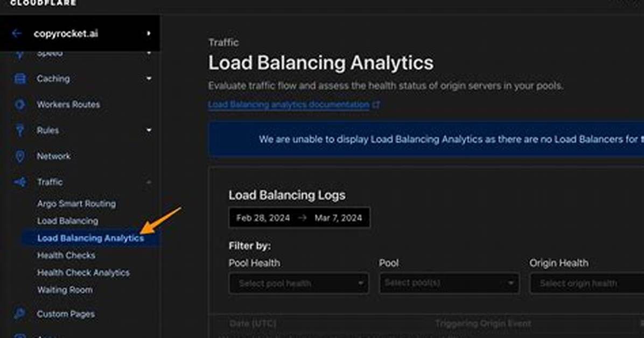Click the Filter by: label

[x=250, y=245]
